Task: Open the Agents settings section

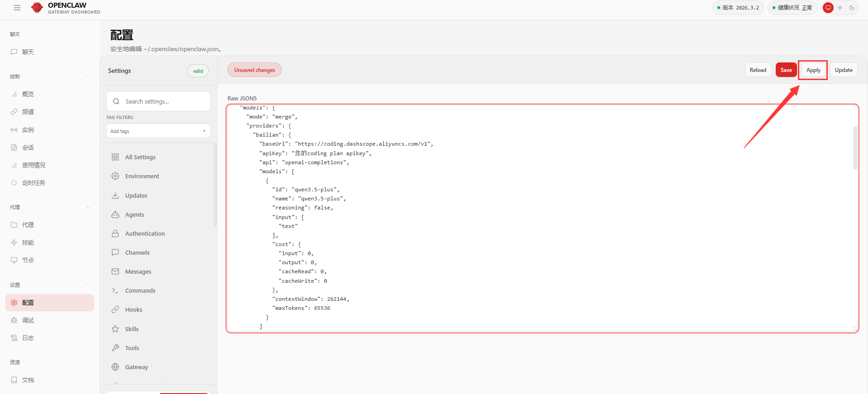Action: (x=134, y=215)
